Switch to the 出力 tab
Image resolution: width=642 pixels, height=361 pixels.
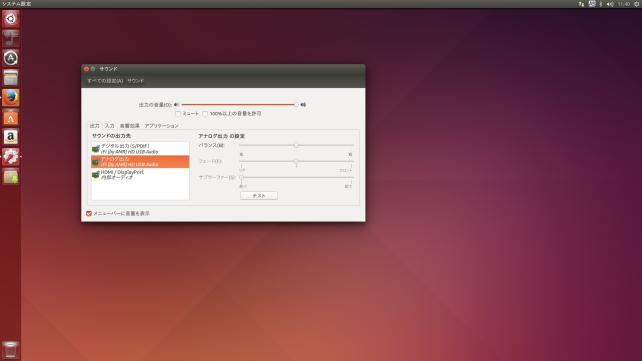[x=95, y=126]
